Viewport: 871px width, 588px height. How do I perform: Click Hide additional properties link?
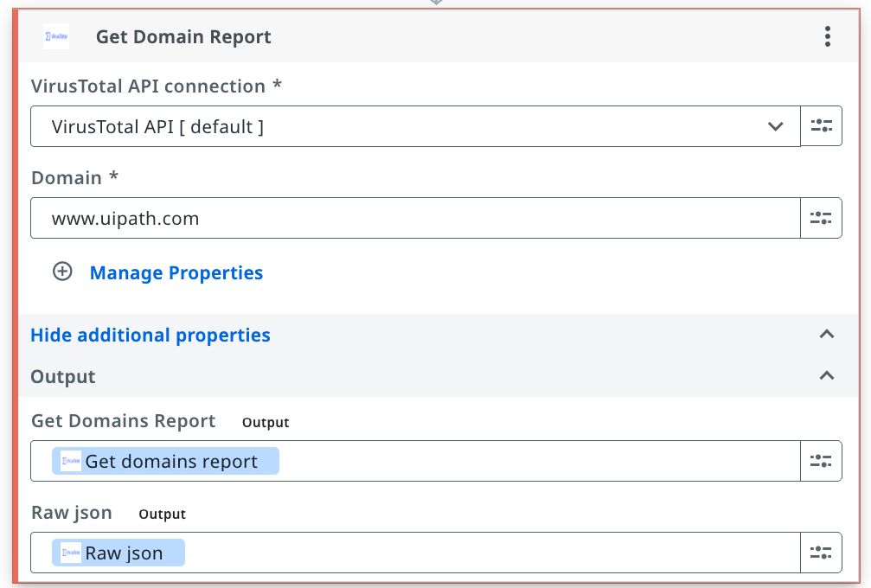[150, 335]
